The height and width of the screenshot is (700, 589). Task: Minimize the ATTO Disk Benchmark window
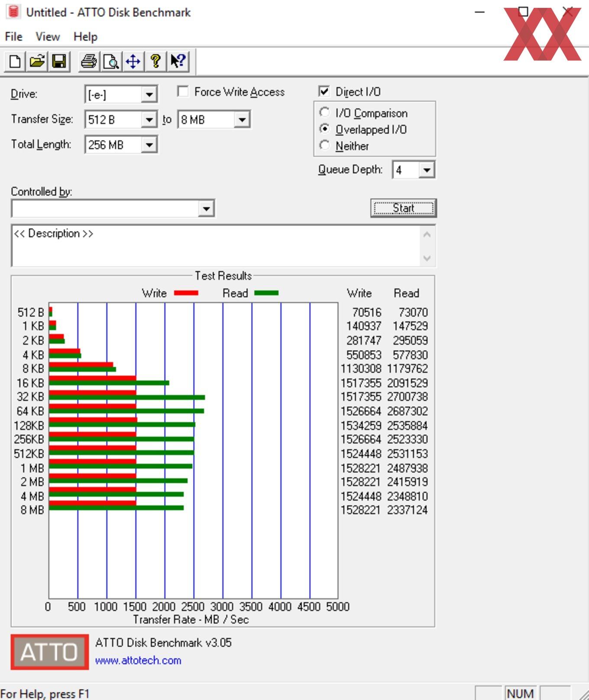(479, 12)
